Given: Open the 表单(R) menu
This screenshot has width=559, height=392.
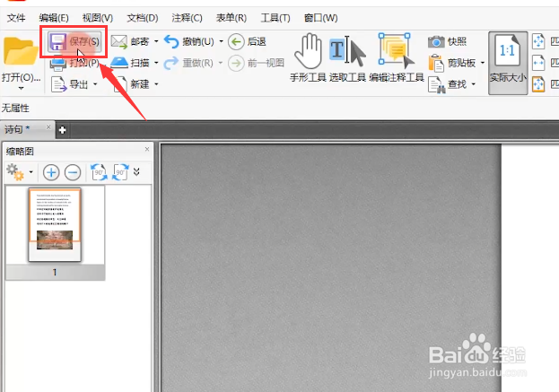Looking at the screenshot, I should 231,17.
